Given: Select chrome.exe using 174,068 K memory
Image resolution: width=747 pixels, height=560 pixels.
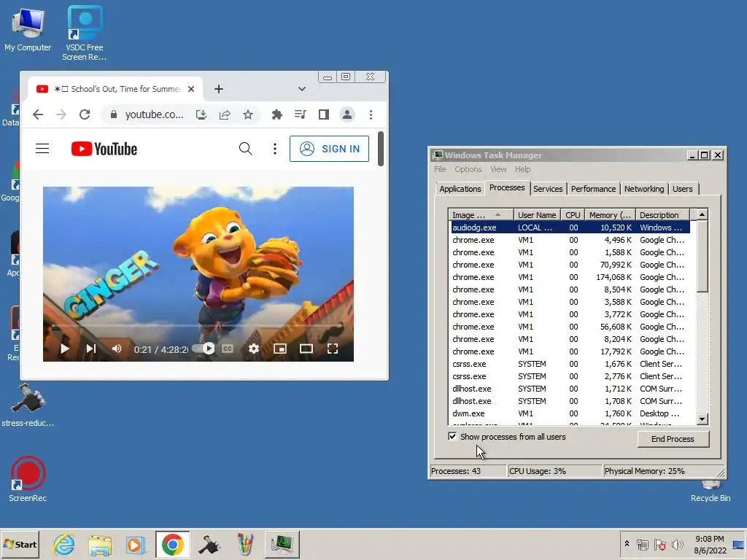Looking at the screenshot, I should tap(569, 277).
